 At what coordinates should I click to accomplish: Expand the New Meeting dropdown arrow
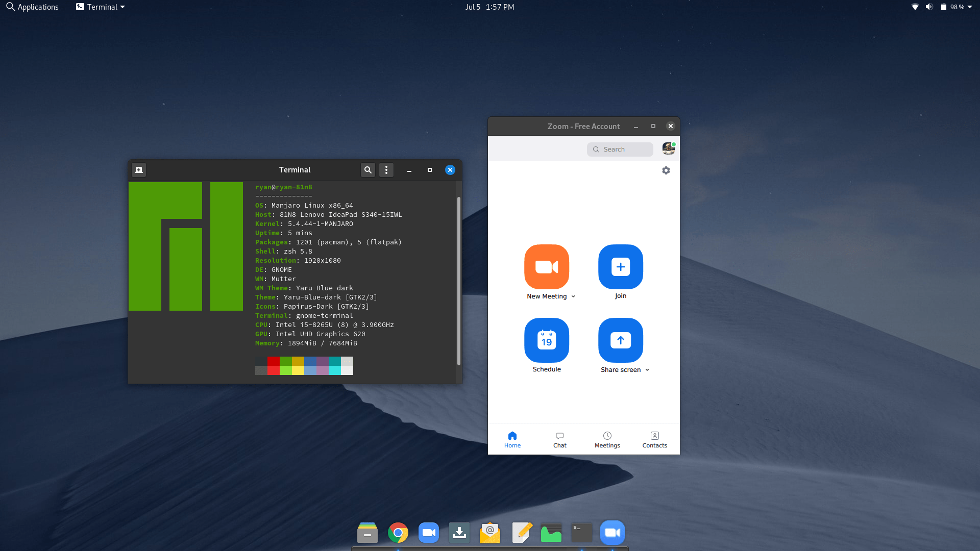coord(573,296)
